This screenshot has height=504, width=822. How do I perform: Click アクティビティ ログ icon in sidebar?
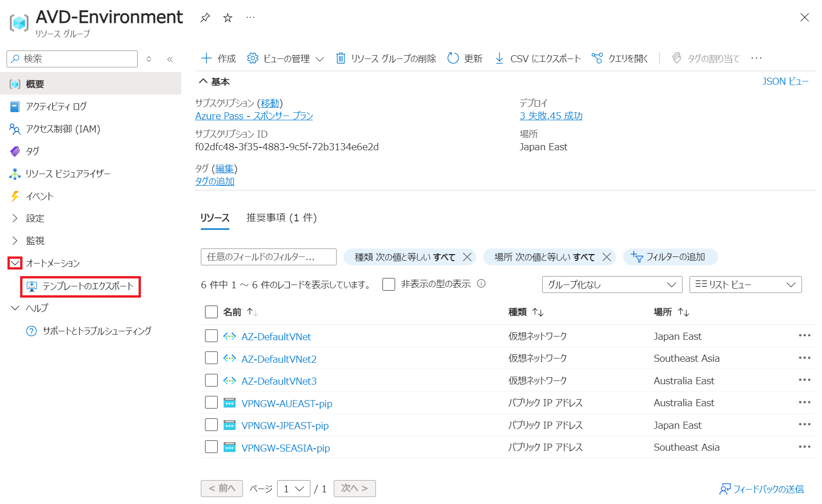pos(15,107)
